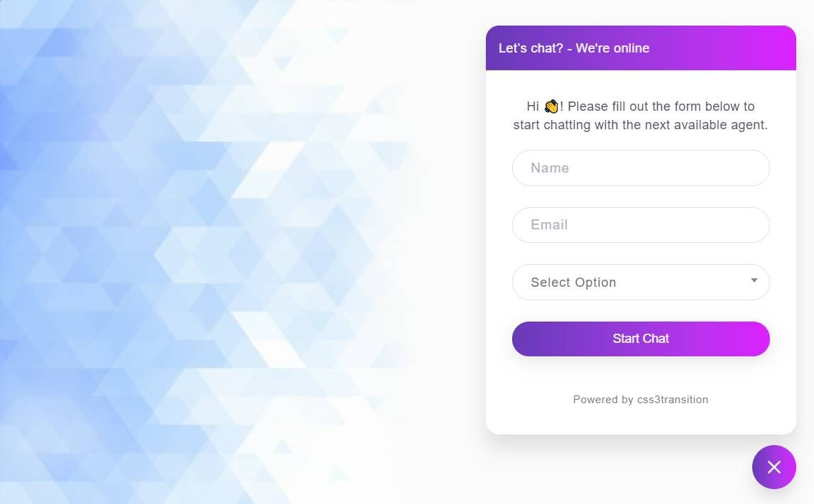The width and height of the screenshot is (814, 504).
Task: Click the "Let's chat?" header title
Action: [531, 48]
